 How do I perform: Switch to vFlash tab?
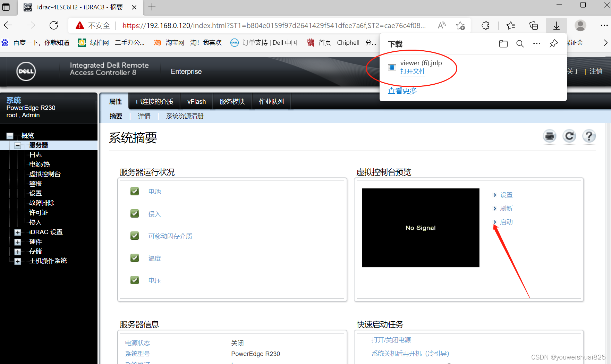(x=197, y=101)
